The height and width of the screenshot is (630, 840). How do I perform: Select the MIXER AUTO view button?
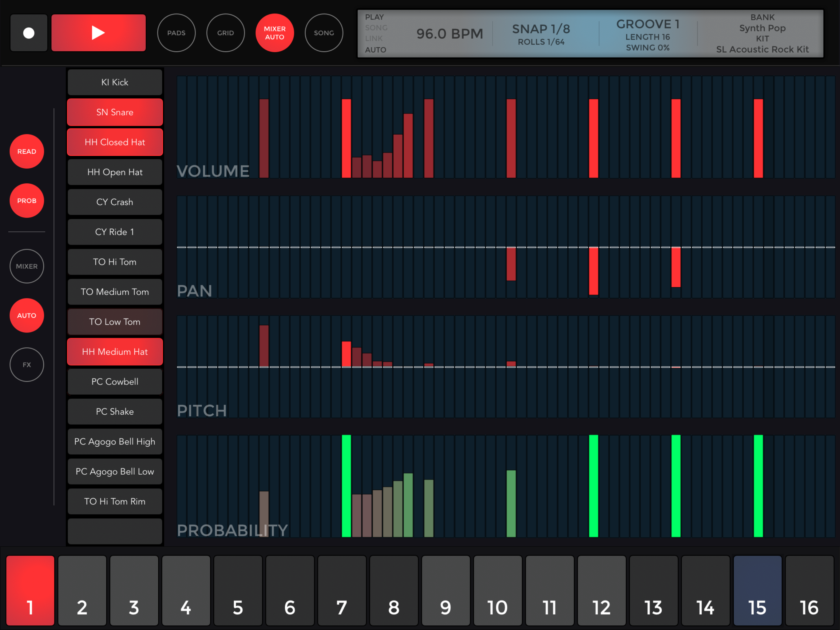coord(275,33)
